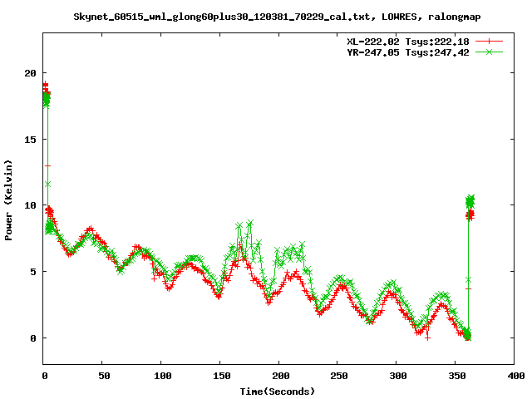532x399 pixels.
Task: Click the x-axis tick label 50
Action: (104, 376)
